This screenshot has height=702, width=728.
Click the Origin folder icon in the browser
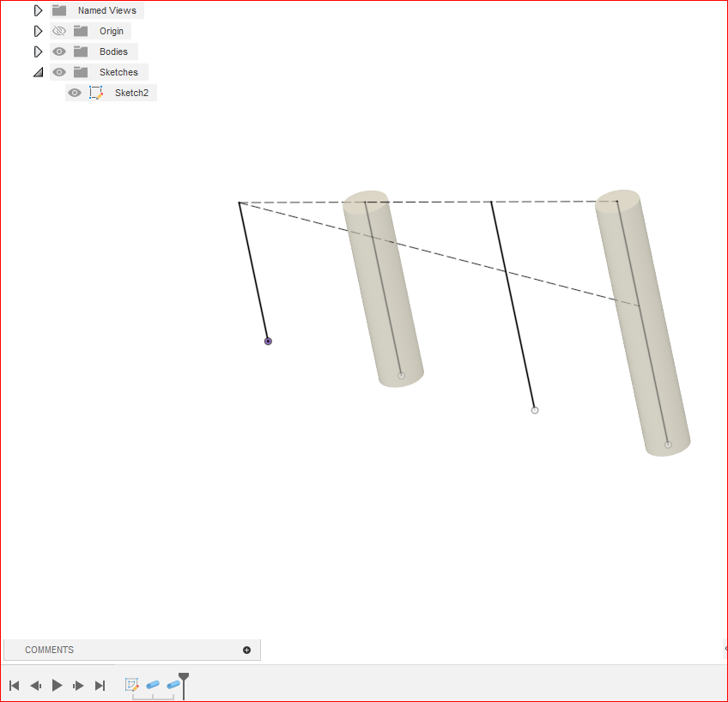[x=80, y=30]
